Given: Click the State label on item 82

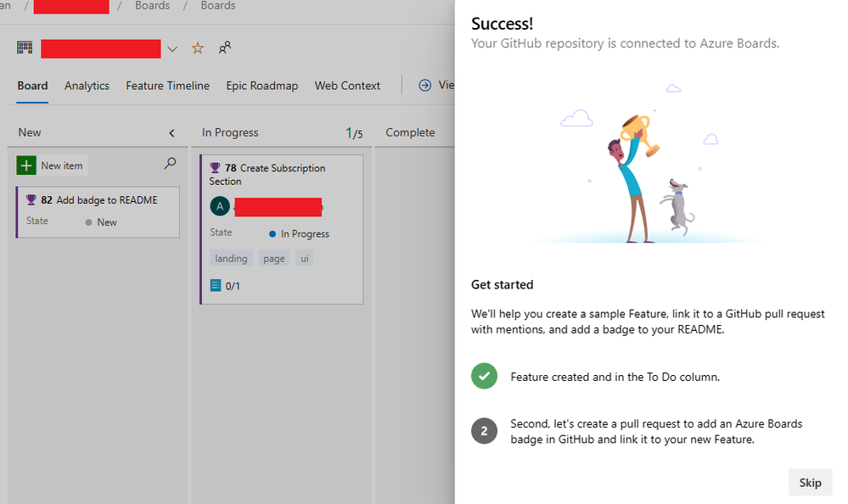Looking at the screenshot, I should coord(37,221).
